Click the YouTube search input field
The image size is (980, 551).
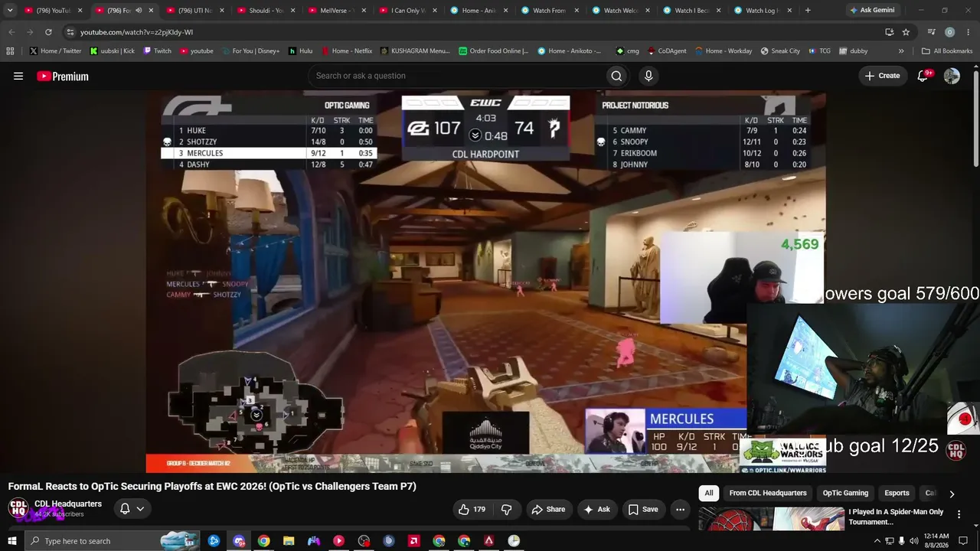tap(456, 76)
